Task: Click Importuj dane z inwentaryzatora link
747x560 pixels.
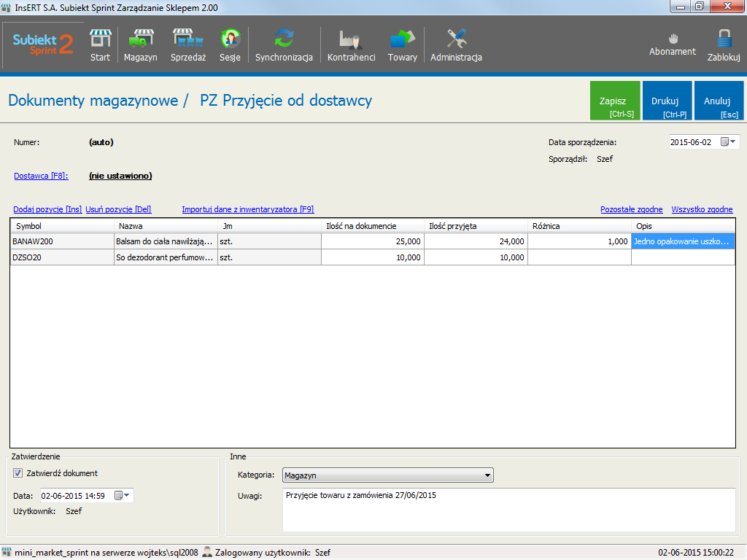Action: (248, 209)
